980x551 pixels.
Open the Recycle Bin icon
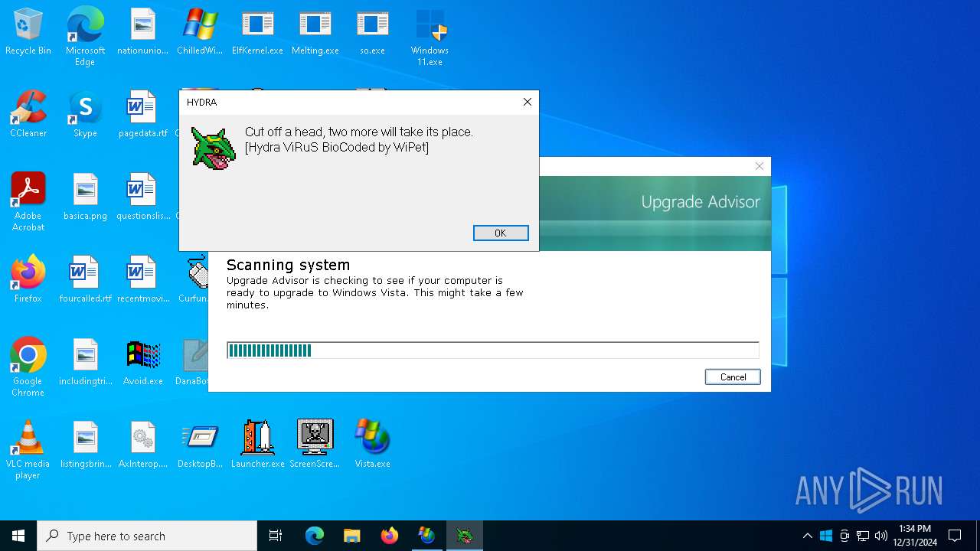click(28, 32)
